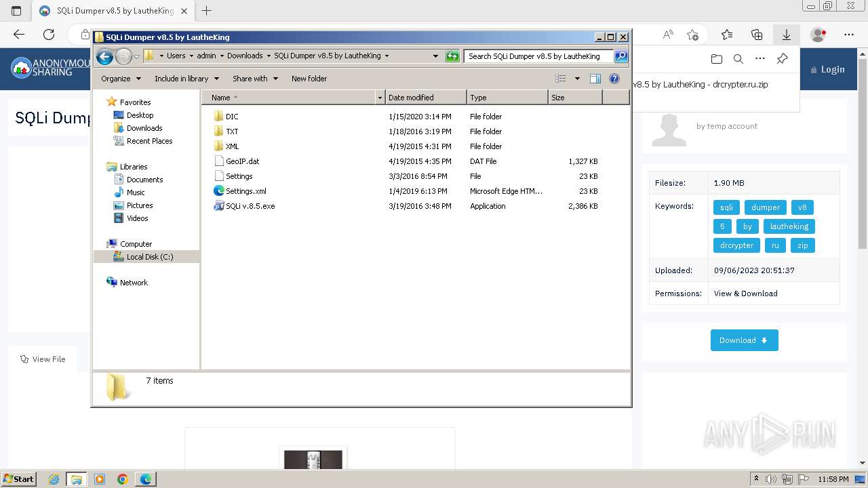Click the Login link in Edge page

pos(827,69)
